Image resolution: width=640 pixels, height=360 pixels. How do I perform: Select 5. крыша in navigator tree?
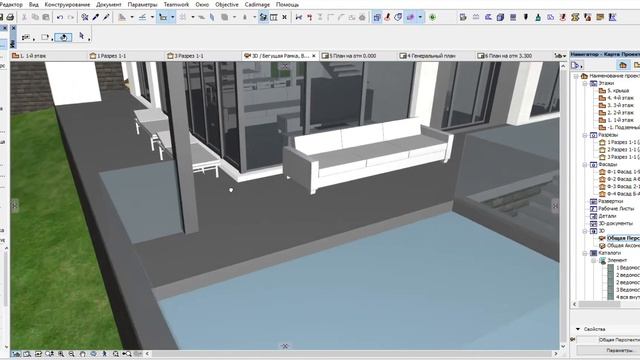click(x=617, y=91)
